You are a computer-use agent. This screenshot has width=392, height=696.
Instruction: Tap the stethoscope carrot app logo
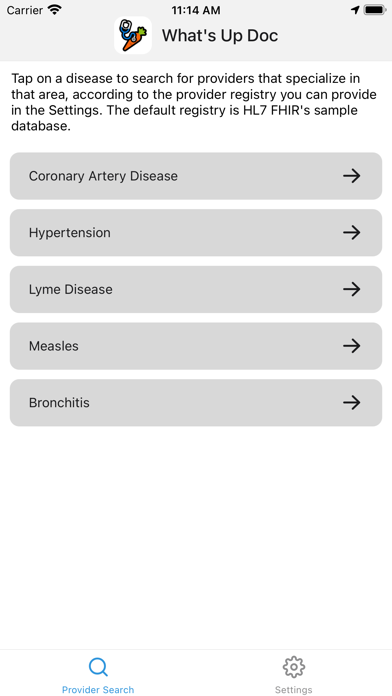pyautogui.click(x=133, y=36)
